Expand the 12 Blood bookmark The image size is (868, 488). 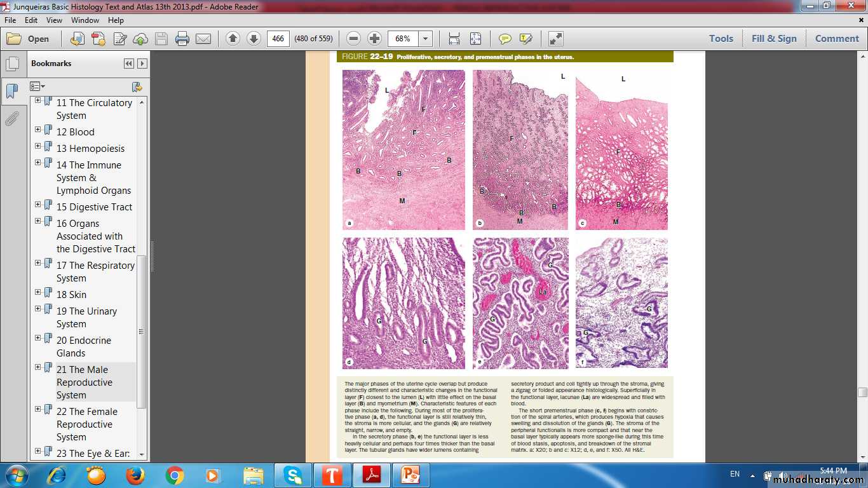[x=38, y=130]
